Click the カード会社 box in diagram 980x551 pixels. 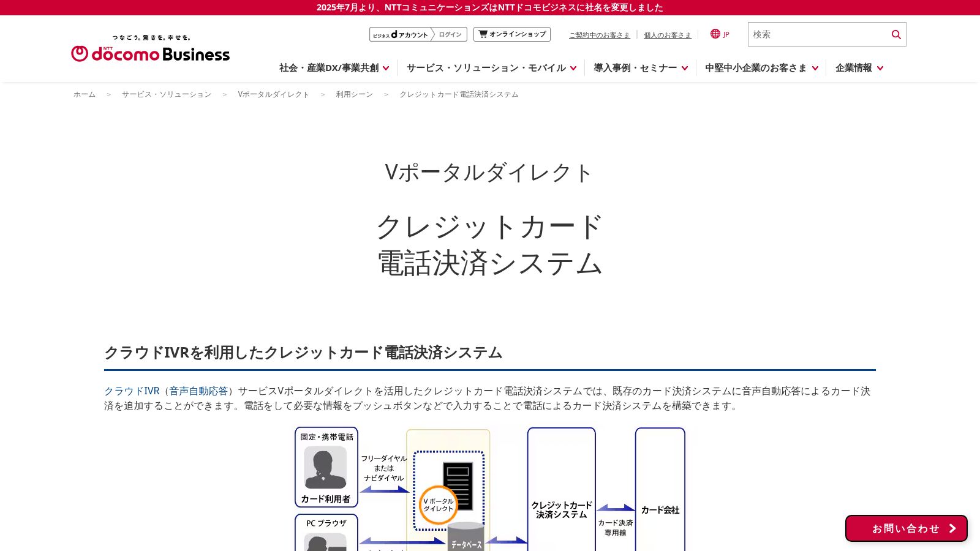(660, 490)
